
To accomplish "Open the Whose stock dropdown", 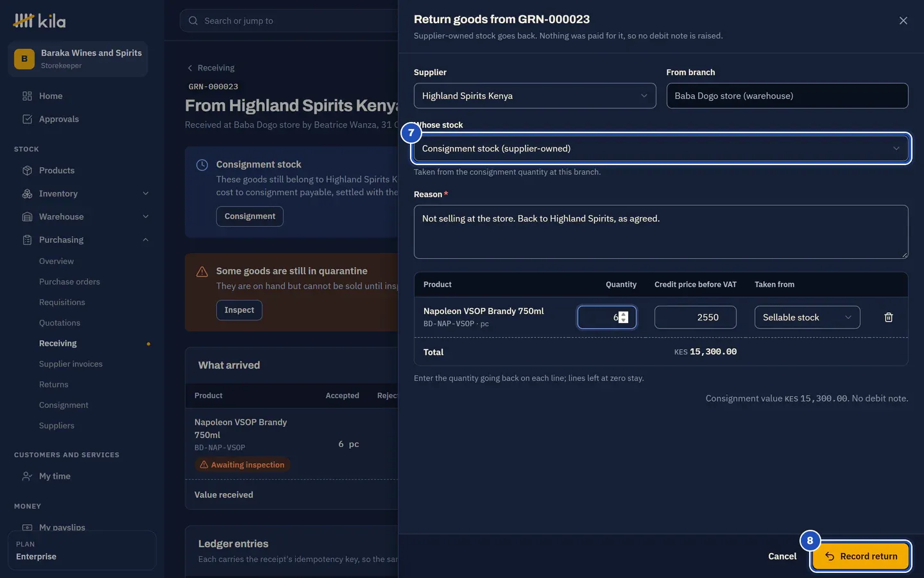I will (x=661, y=148).
